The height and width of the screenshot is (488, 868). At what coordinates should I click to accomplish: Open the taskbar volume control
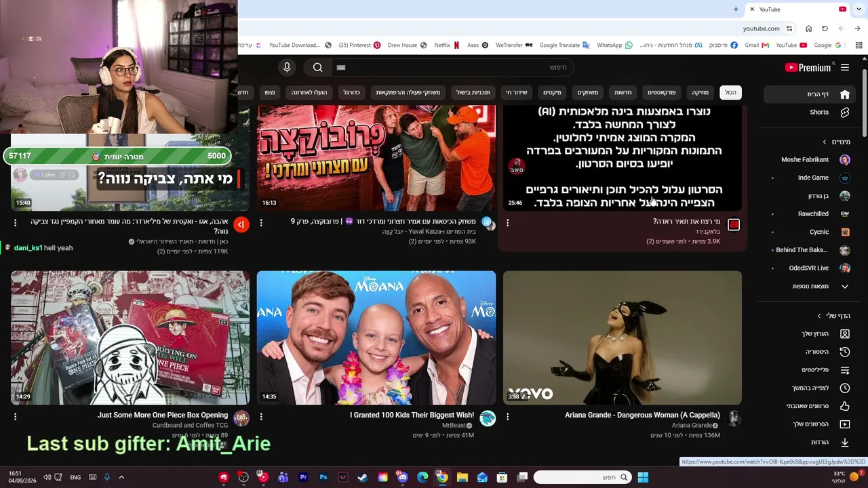(x=47, y=477)
